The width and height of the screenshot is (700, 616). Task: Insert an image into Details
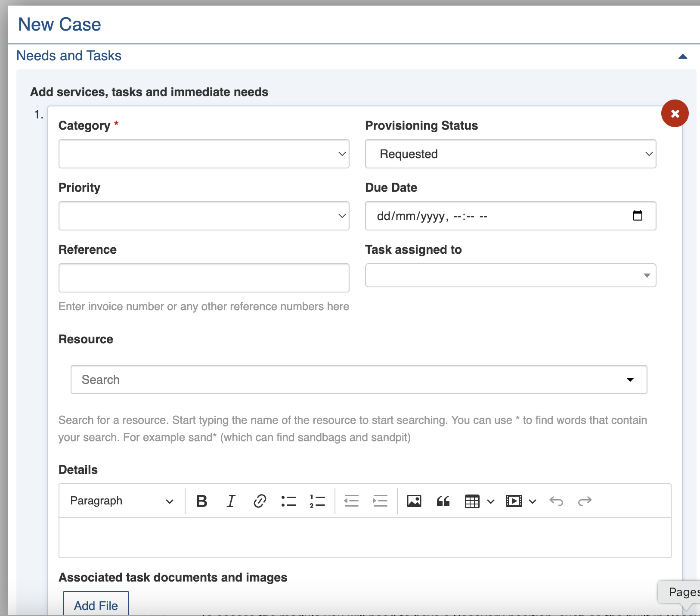pyautogui.click(x=414, y=501)
